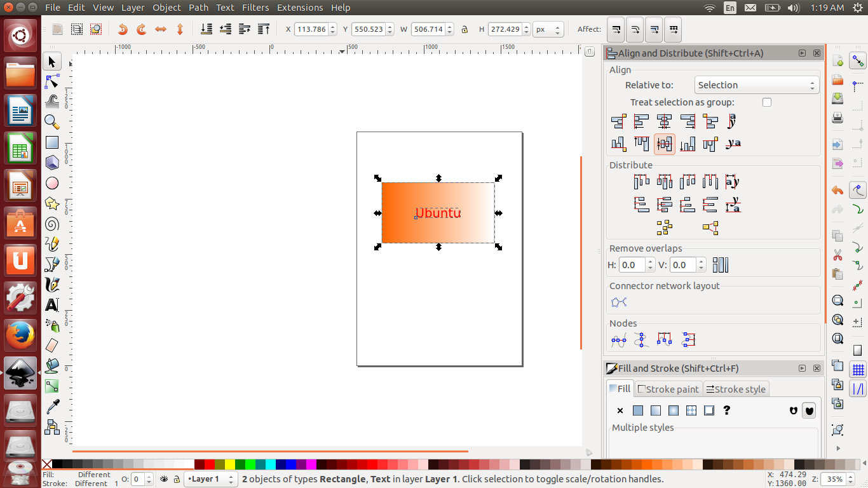
Task: Select the Pencil freehand tool
Action: click(x=52, y=244)
